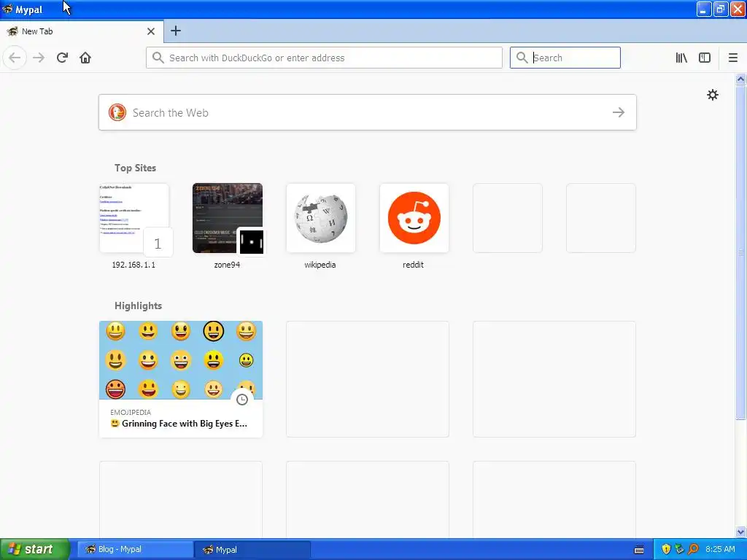Switch to Blog - Mypal taskbar window

pyautogui.click(x=135, y=549)
